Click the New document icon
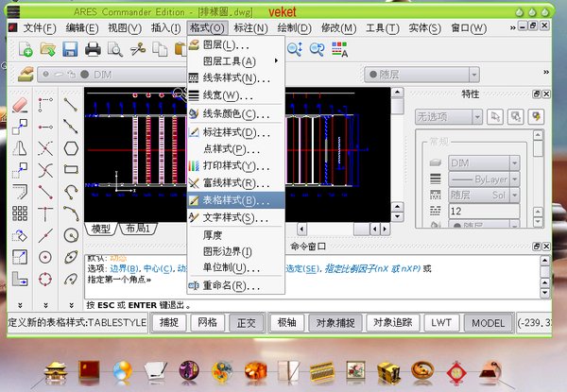567x392 pixels. tap(26, 49)
